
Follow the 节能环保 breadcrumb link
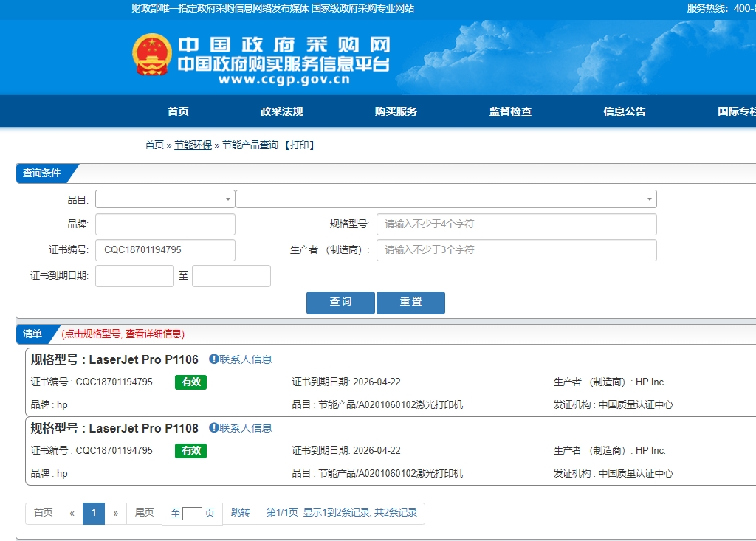click(x=193, y=145)
